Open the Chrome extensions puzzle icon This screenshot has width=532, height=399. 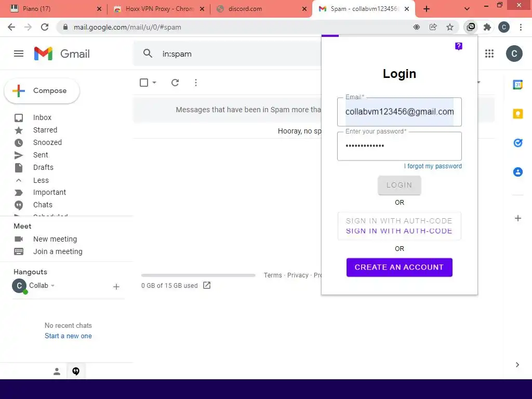(487, 27)
